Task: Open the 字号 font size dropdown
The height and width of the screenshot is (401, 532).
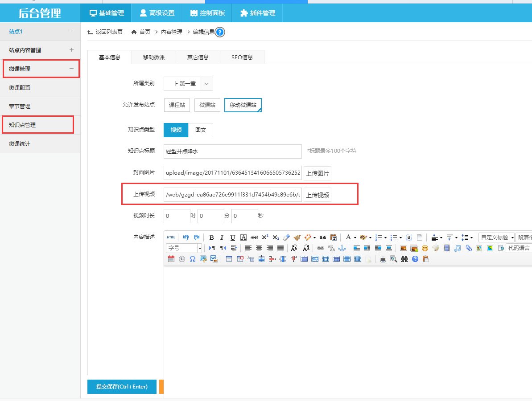Action: click(184, 248)
